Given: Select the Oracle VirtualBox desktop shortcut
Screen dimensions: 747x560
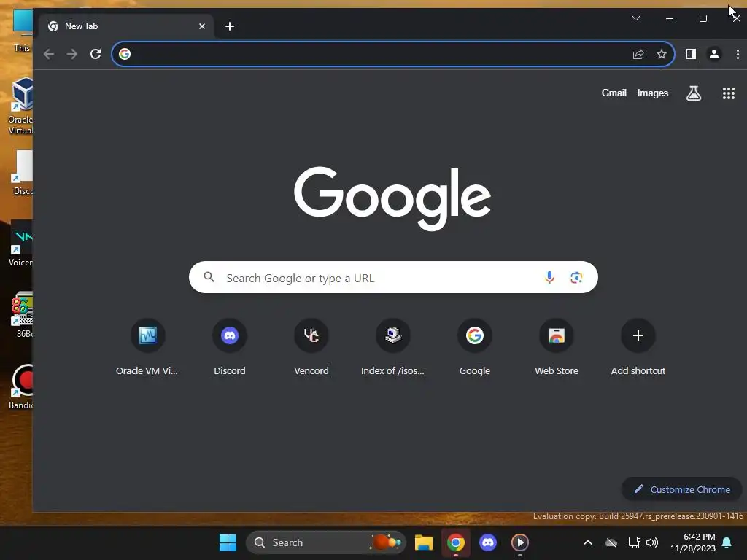Looking at the screenshot, I should point(20,106).
